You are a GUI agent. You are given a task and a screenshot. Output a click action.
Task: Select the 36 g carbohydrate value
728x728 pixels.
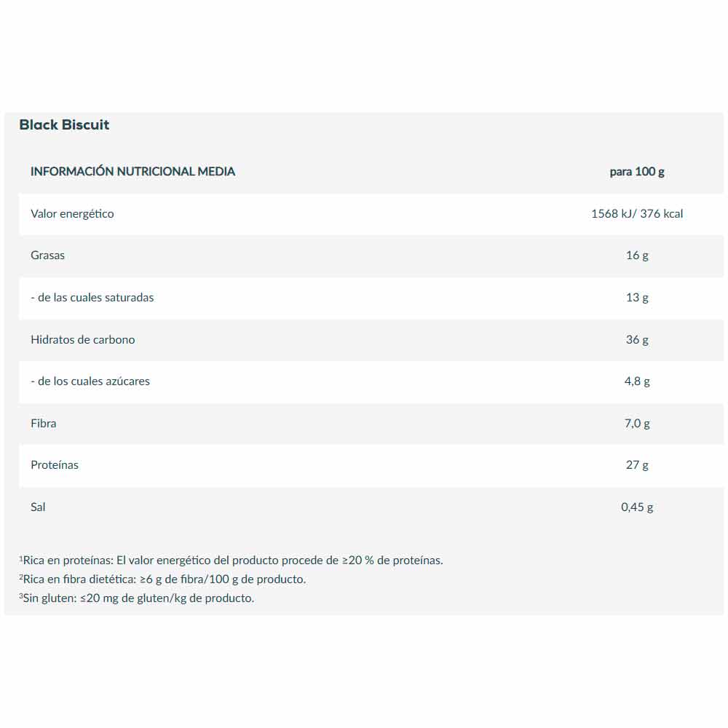(637, 339)
